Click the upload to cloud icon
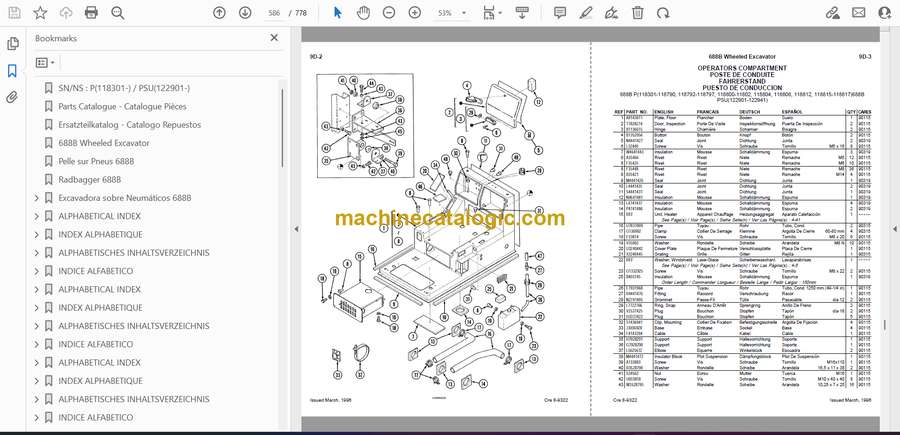The image size is (900, 435). pos(66,13)
